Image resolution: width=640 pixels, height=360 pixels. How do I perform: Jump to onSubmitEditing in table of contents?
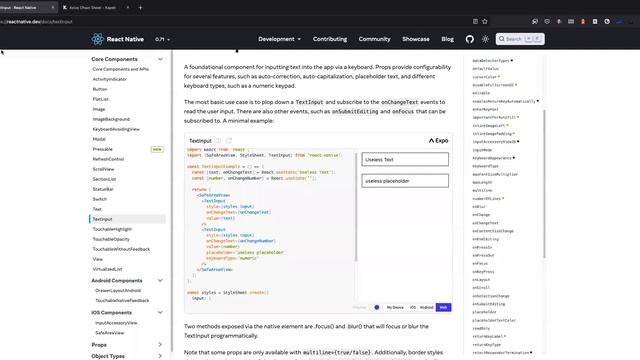(489, 304)
